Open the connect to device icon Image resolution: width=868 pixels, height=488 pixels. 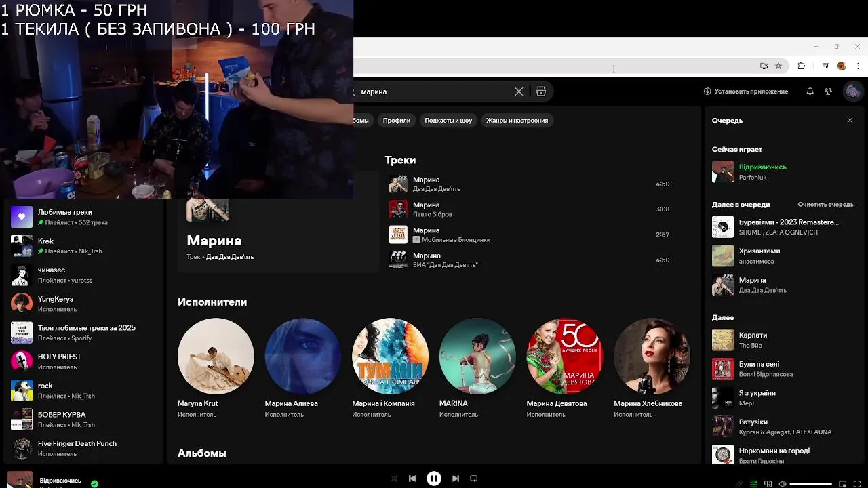768,484
